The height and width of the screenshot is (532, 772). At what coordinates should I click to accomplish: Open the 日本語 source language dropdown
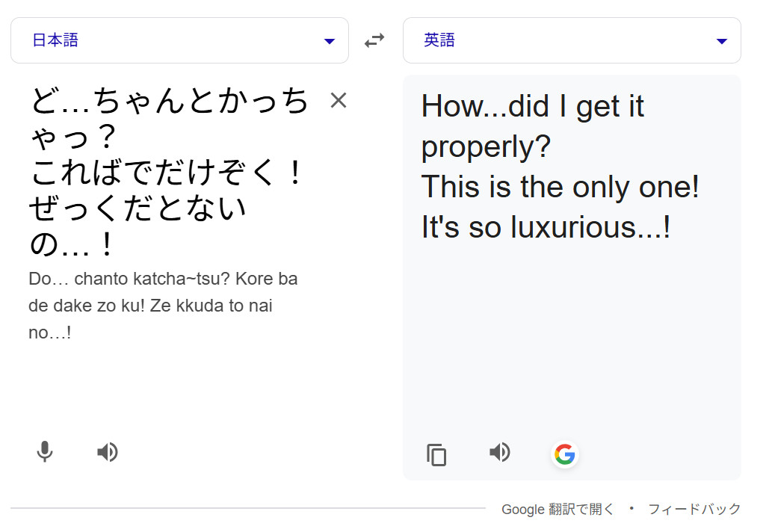click(x=179, y=40)
